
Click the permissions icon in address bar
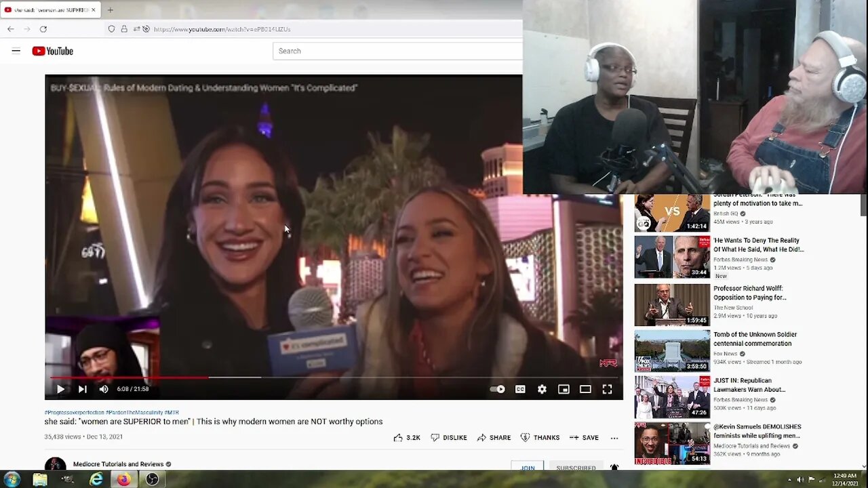[136, 29]
